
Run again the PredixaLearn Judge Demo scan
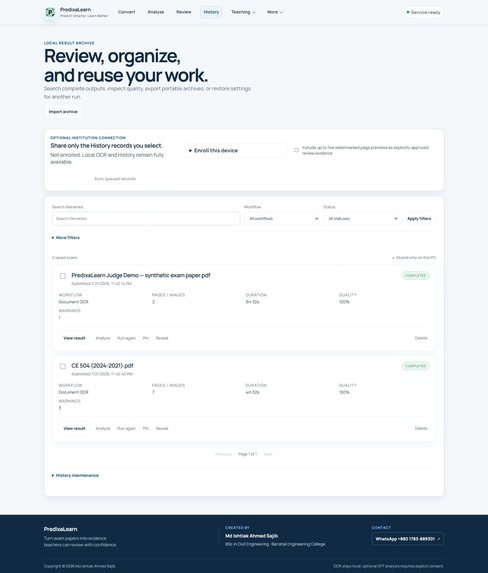pos(126,338)
